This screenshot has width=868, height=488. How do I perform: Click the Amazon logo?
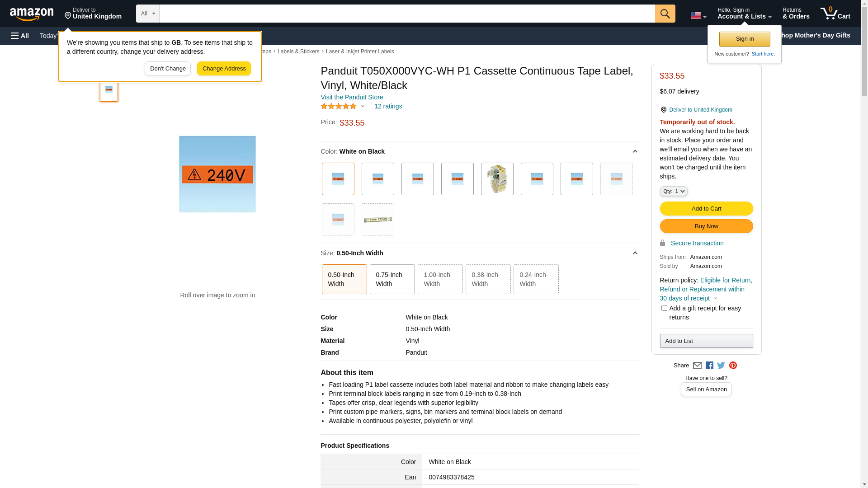point(32,14)
